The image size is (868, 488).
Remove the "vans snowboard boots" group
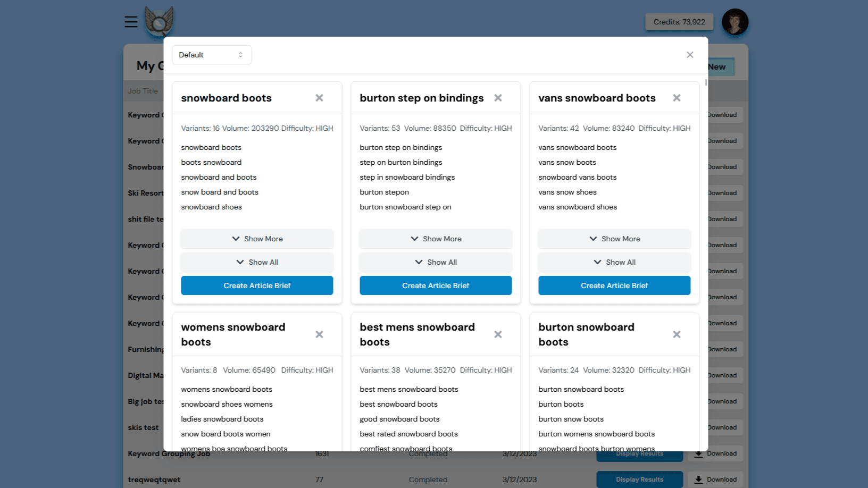click(x=677, y=98)
